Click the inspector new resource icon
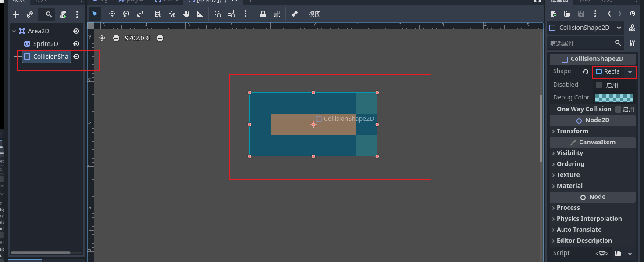 click(553, 14)
